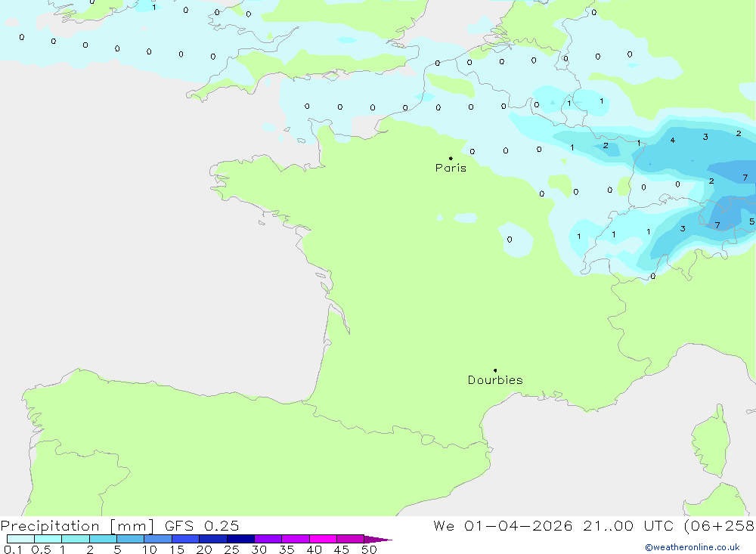Viewport: 756px width, 554px height.
Task: Click the above-50 arrow tip of legend
Action: click(378, 539)
